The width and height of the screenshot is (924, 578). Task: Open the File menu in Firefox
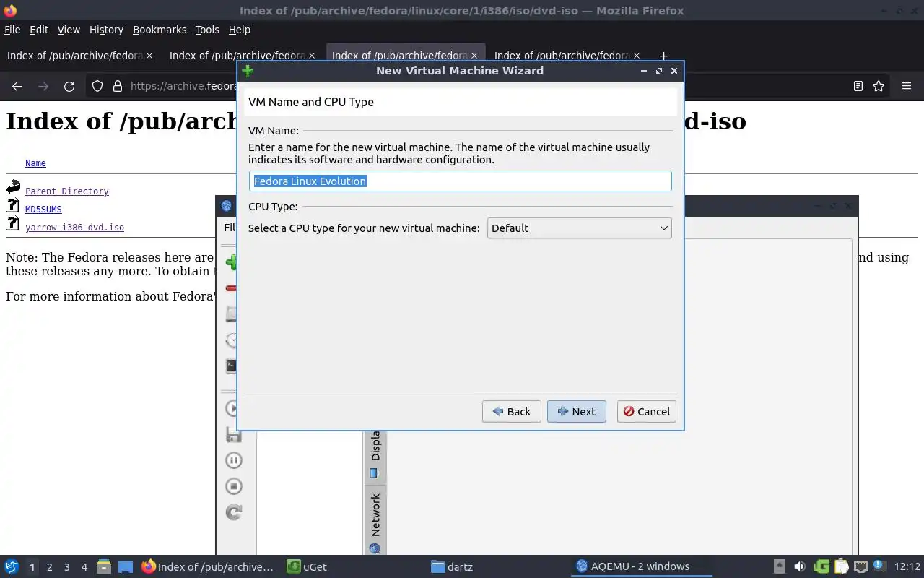tap(12, 30)
